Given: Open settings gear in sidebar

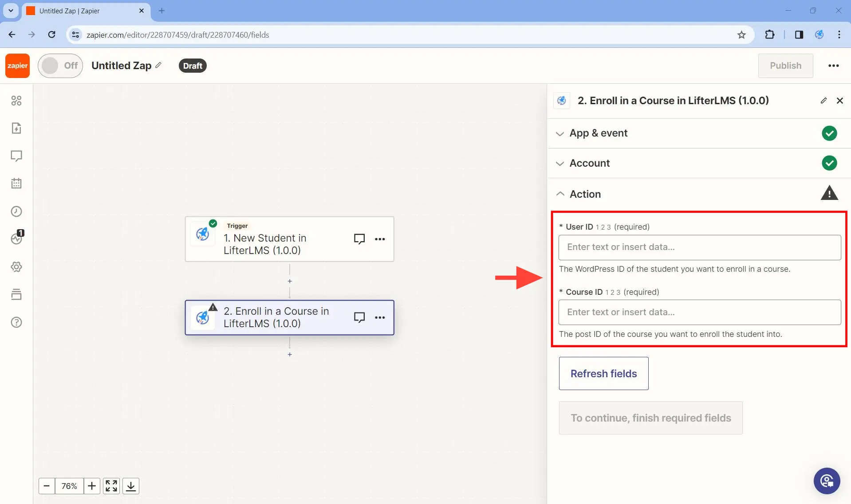Looking at the screenshot, I should (16, 267).
